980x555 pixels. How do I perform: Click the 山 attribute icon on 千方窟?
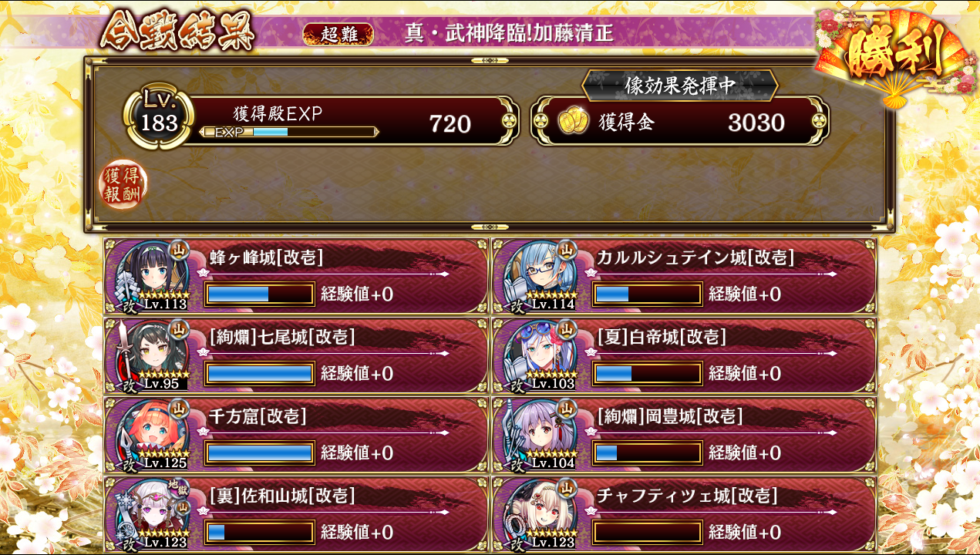click(179, 408)
